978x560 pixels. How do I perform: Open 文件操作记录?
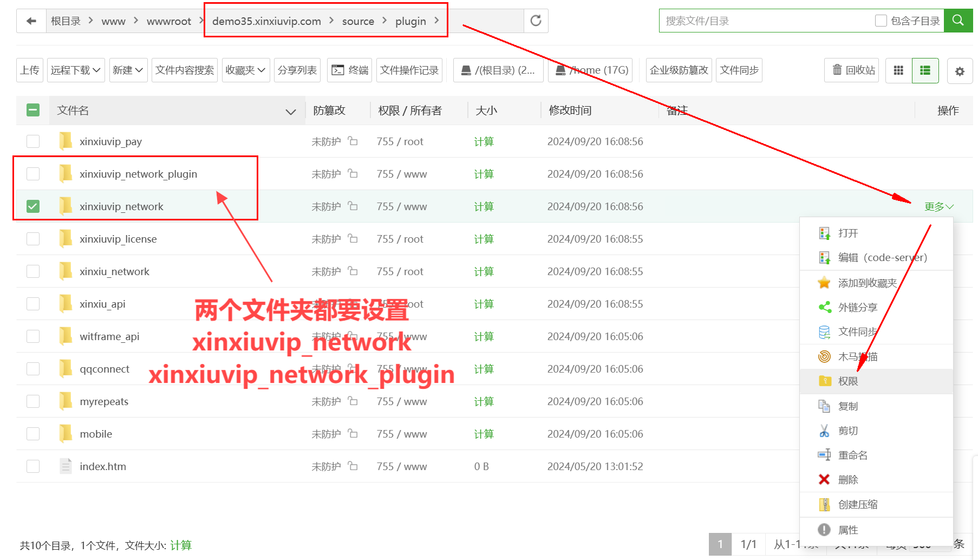409,70
